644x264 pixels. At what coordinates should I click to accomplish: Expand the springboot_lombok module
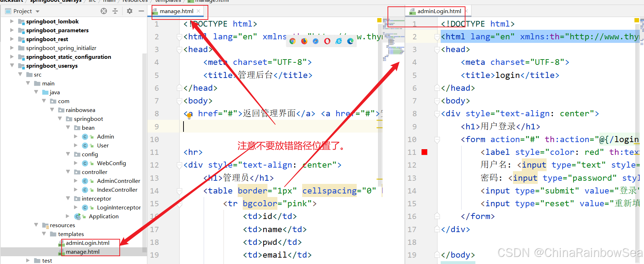[12, 21]
